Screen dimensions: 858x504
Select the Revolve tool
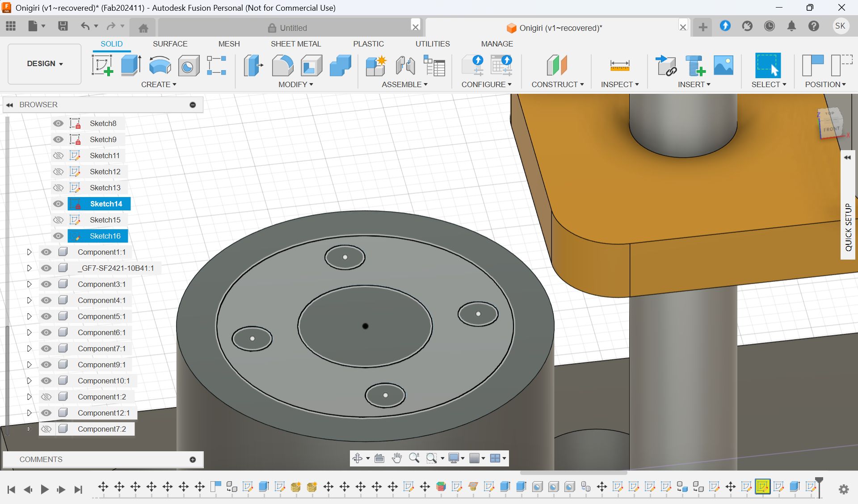tap(160, 65)
